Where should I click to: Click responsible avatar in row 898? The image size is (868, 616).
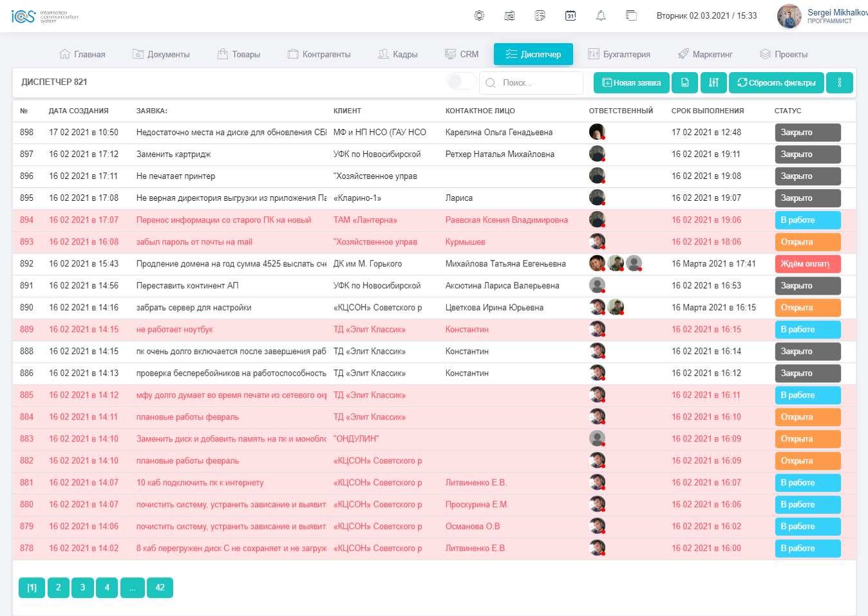597,132
